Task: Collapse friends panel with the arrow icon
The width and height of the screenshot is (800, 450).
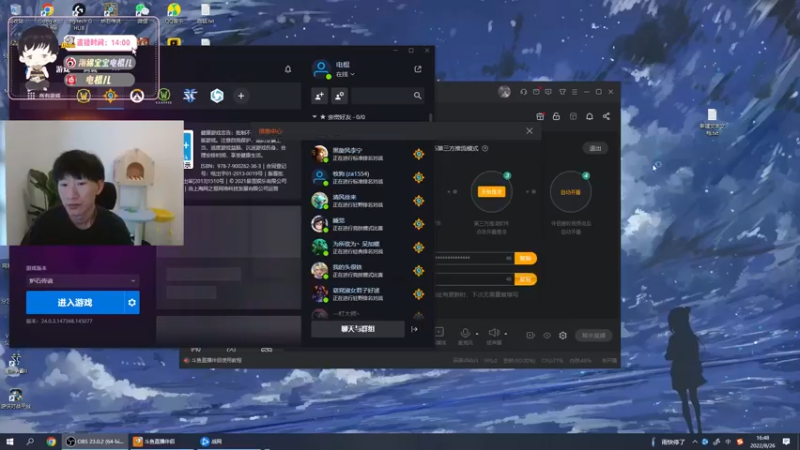Action: point(414,329)
